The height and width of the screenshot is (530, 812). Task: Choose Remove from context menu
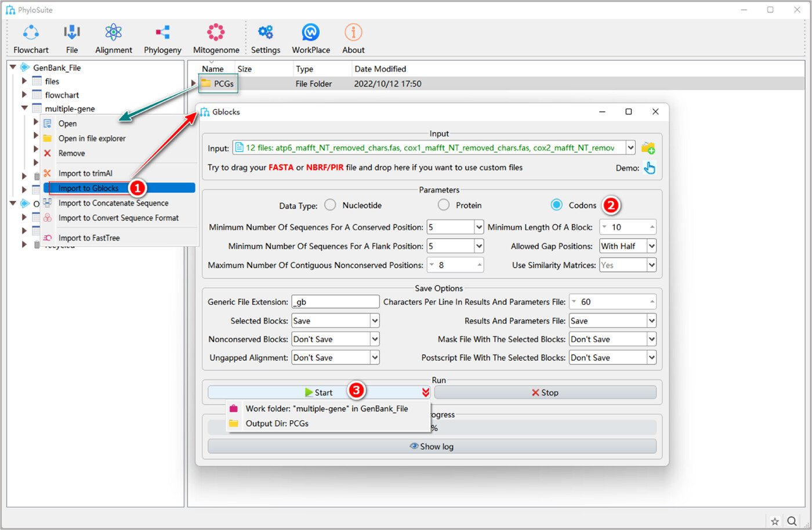(x=71, y=153)
